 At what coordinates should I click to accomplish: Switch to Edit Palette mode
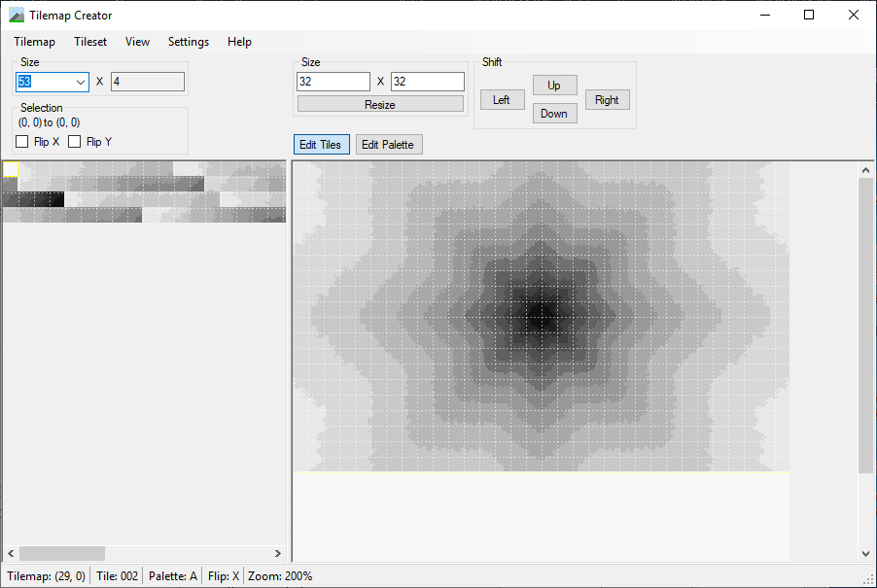click(388, 145)
